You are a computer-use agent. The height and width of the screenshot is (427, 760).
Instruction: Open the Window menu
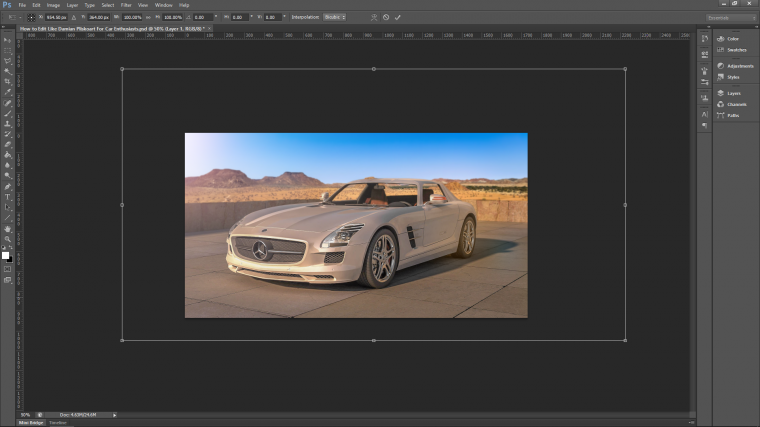click(x=163, y=5)
